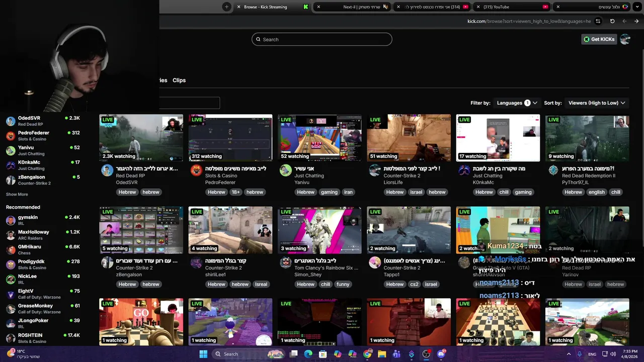
Task: Open the Yanivu stream thumbnail with 52 watching
Action: point(319,138)
